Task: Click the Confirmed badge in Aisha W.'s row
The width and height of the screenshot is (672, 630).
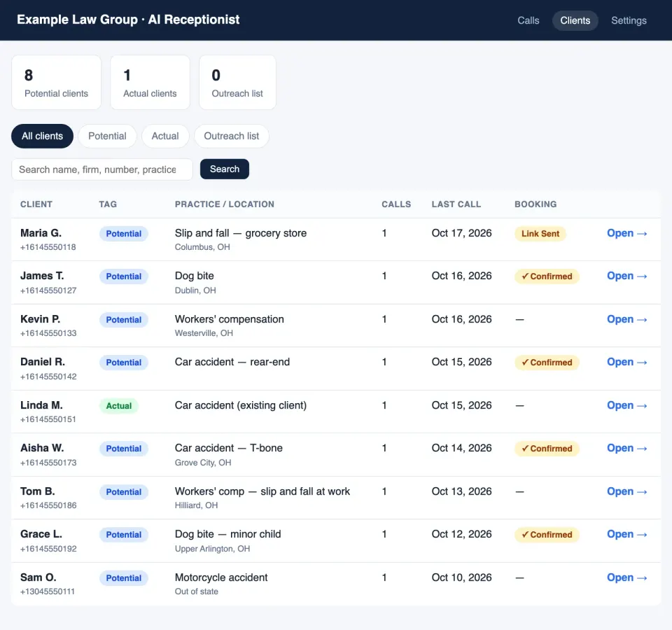Action: click(547, 449)
